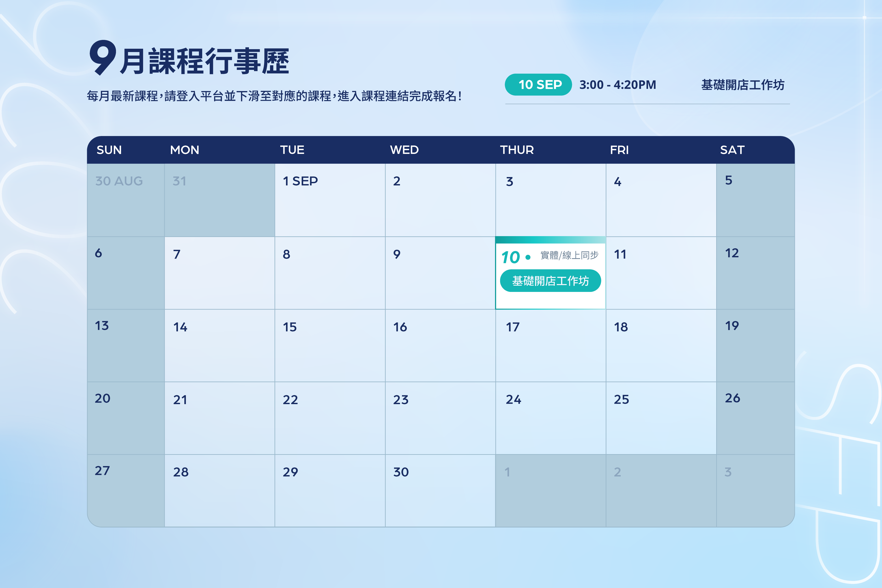Select Saturday the 26th cell

click(x=755, y=418)
